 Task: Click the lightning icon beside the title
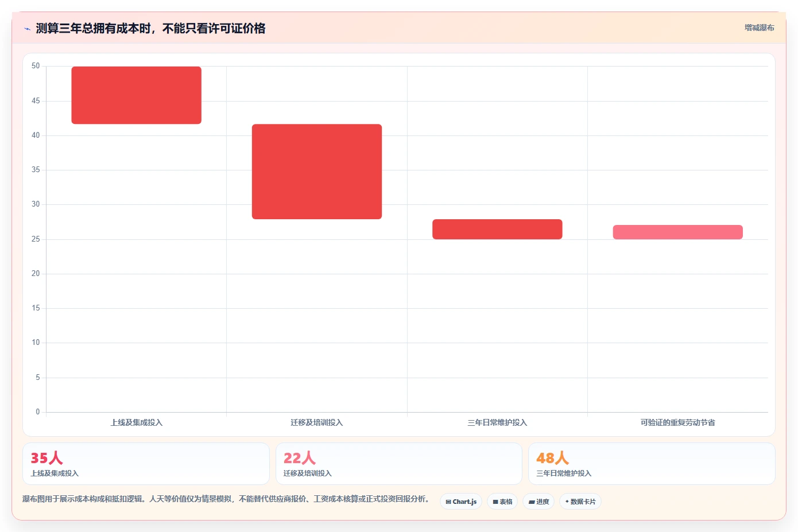(x=28, y=29)
